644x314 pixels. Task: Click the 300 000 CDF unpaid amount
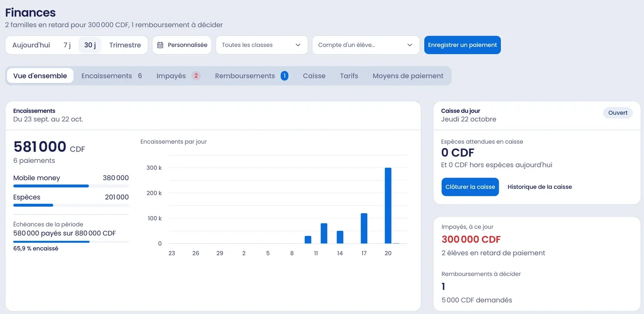pyautogui.click(x=471, y=240)
